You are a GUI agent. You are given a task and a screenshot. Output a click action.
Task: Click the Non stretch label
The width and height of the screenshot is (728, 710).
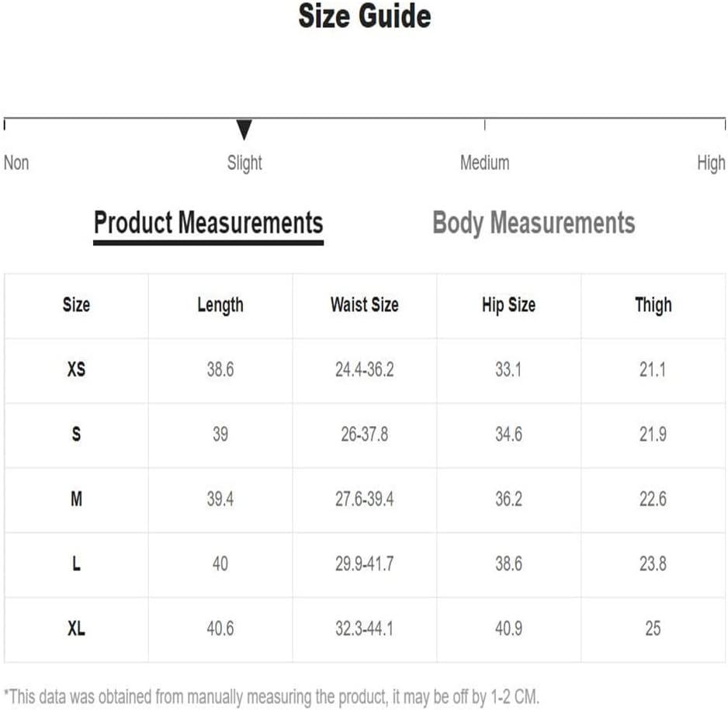[x=16, y=163]
